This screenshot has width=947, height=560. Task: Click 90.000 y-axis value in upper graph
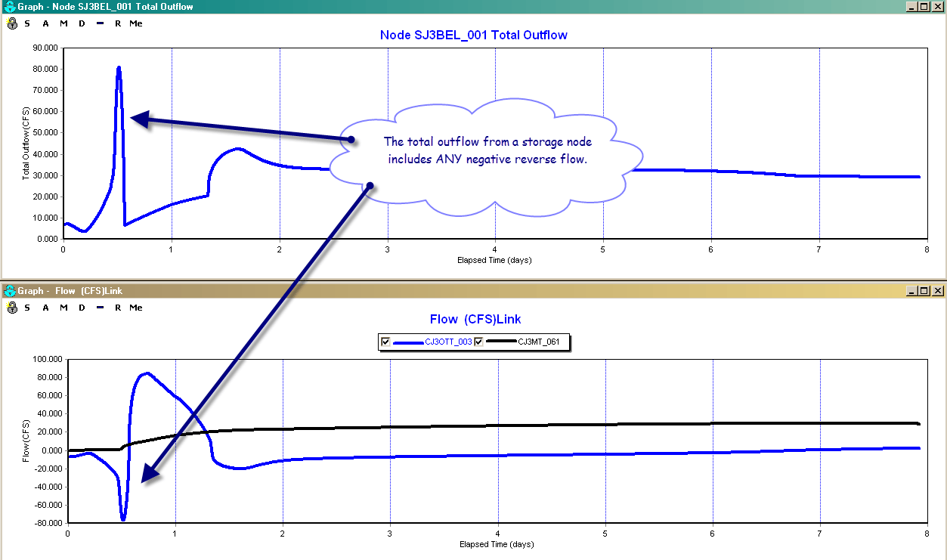[x=46, y=48]
